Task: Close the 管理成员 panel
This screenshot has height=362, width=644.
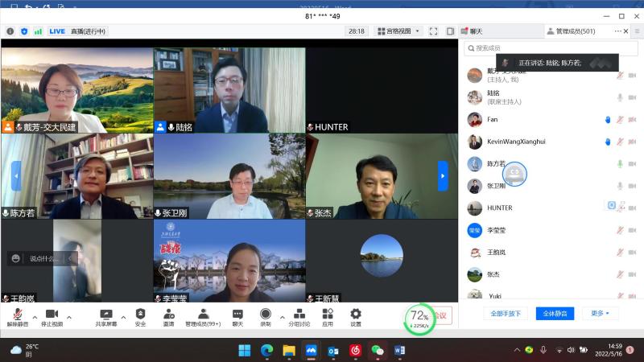Action: coord(626,31)
